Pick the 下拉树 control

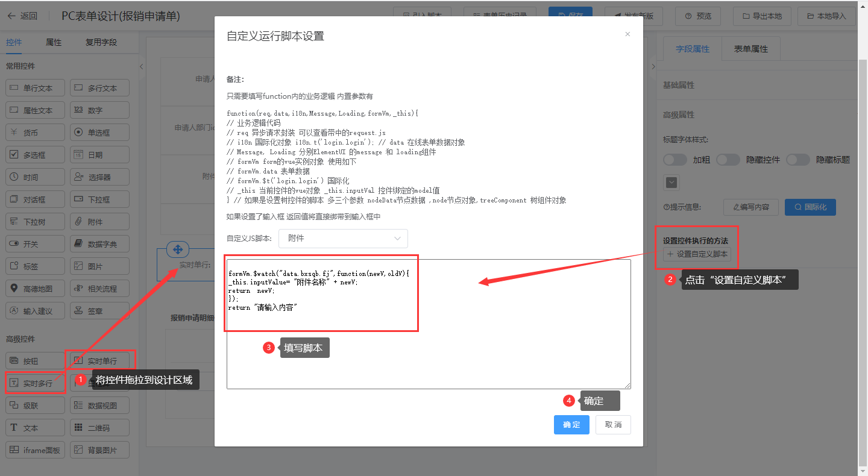[x=35, y=222]
